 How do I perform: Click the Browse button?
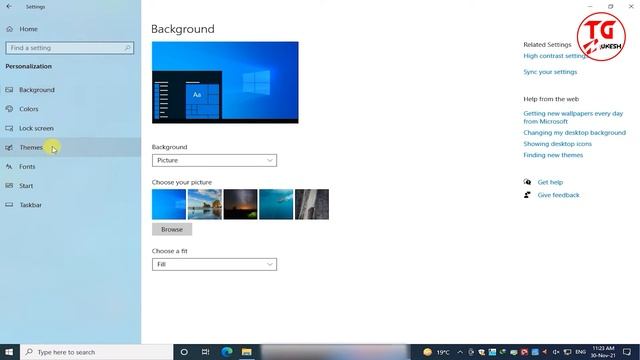click(172, 229)
